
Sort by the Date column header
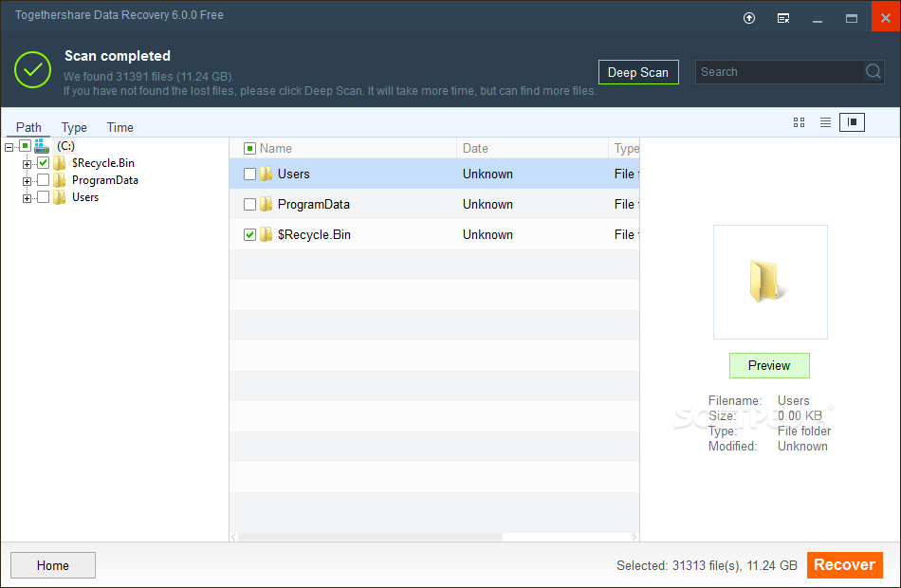click(475, 148)
